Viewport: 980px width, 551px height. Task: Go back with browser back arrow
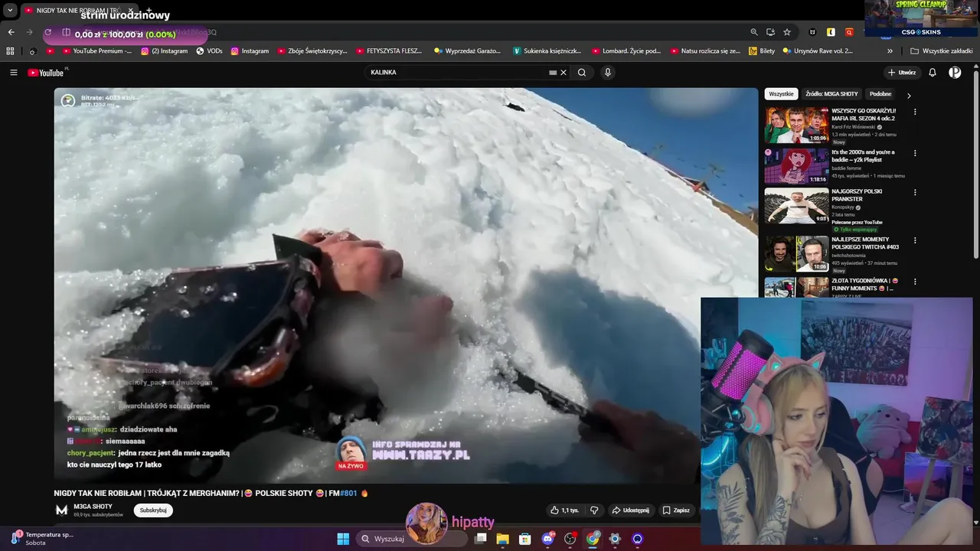click(11, 32)
